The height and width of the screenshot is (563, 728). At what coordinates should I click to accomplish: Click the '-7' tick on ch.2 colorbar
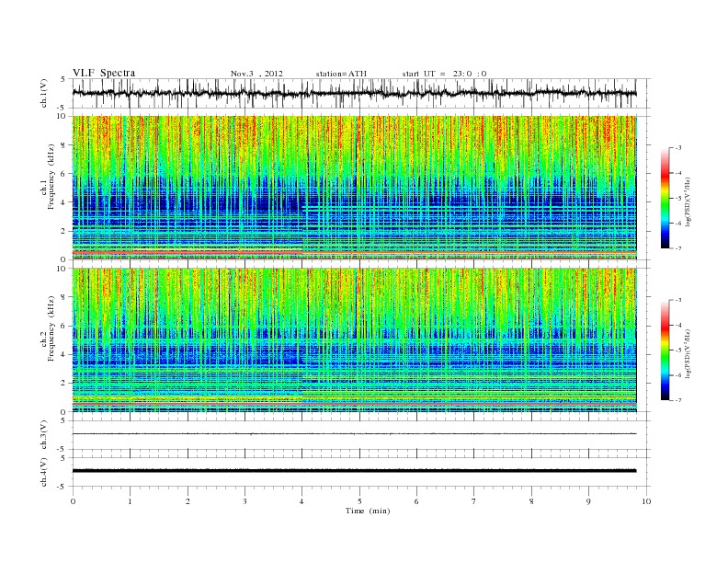tap(678, 400)
